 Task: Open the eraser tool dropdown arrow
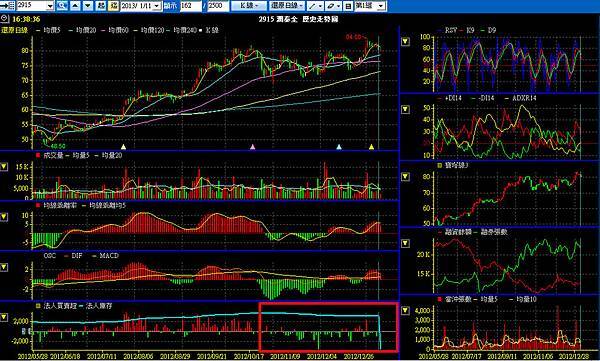point(339,6)
